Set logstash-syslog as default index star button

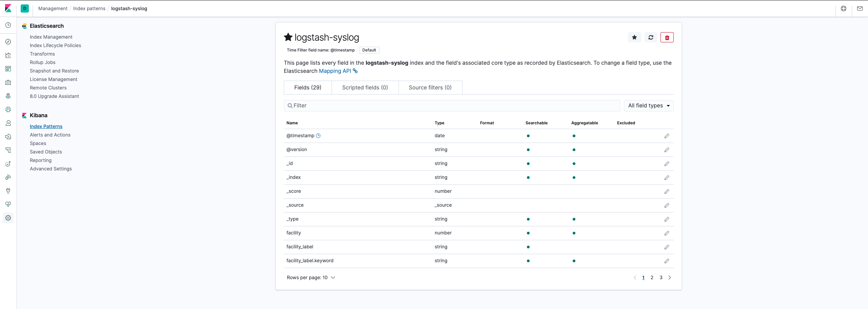tap(634, 37)
